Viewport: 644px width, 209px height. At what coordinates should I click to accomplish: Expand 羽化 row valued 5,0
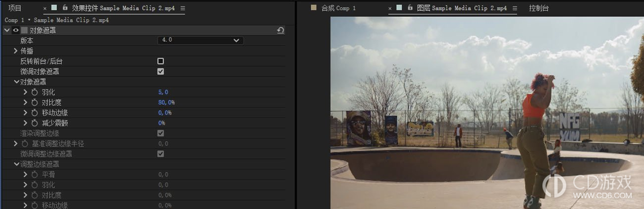pyautogui.click(x=26, y=92)
